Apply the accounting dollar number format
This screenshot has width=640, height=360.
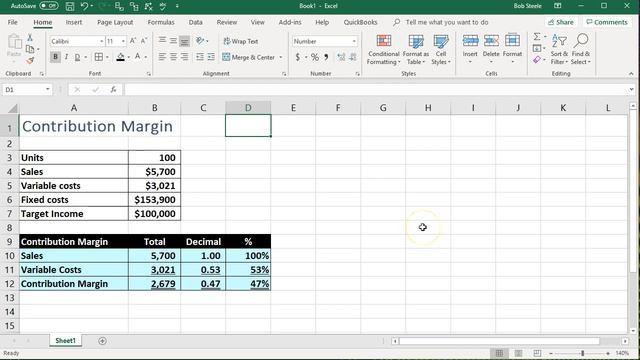coord(298,57)
